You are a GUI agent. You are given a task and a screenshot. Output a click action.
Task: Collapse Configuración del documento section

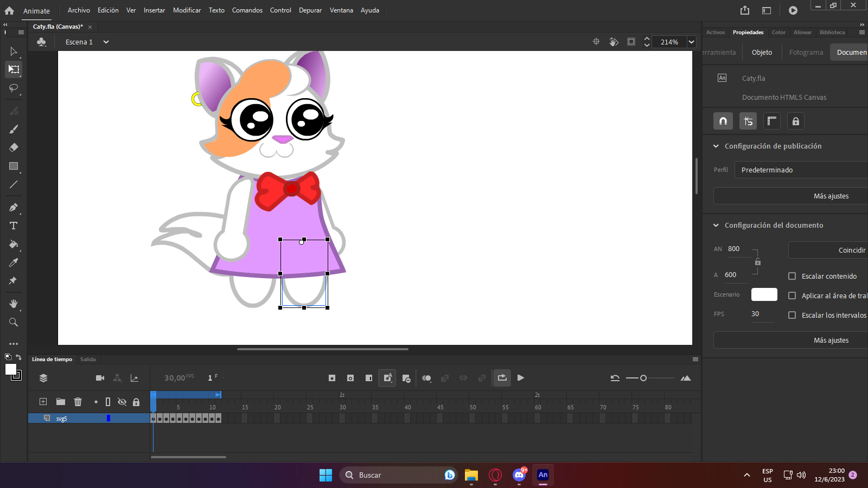716,225
